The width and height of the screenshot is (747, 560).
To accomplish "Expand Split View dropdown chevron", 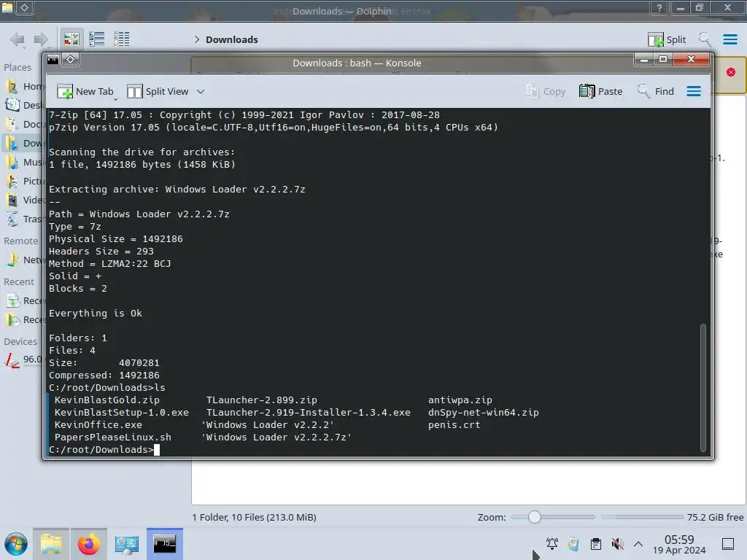I will pyautogui.click(x=201, y=91).
